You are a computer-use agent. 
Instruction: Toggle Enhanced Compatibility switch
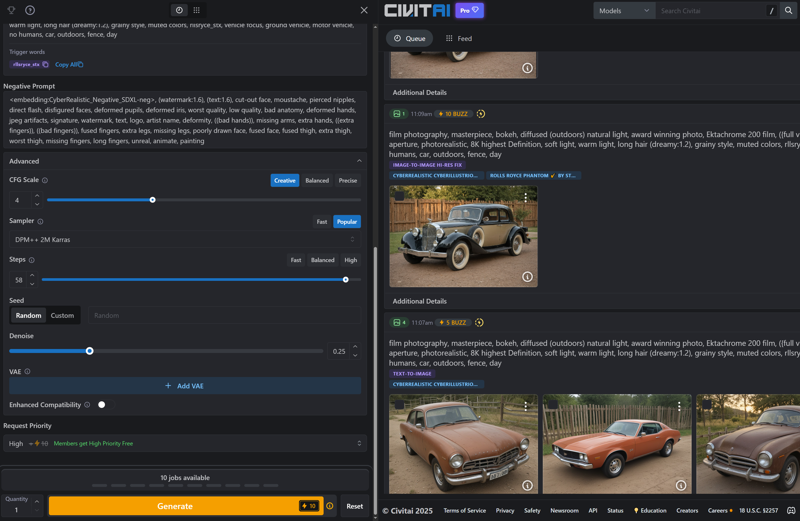(105, 405)
